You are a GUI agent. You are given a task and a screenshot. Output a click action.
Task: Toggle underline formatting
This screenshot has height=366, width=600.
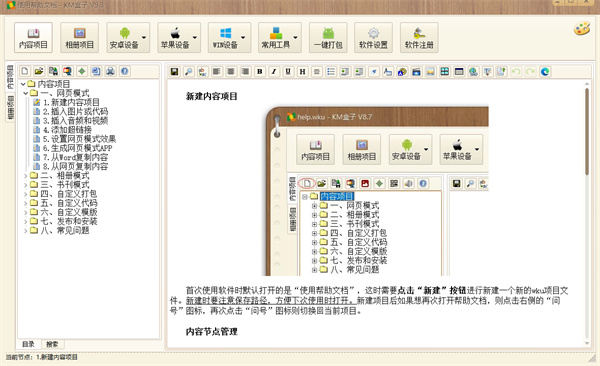288,72
